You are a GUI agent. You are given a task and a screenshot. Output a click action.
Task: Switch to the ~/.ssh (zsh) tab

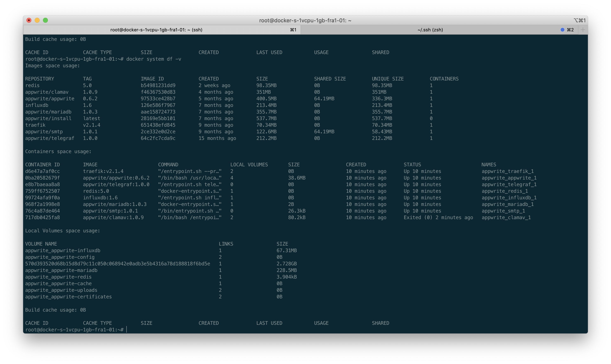tap(430, 30)
